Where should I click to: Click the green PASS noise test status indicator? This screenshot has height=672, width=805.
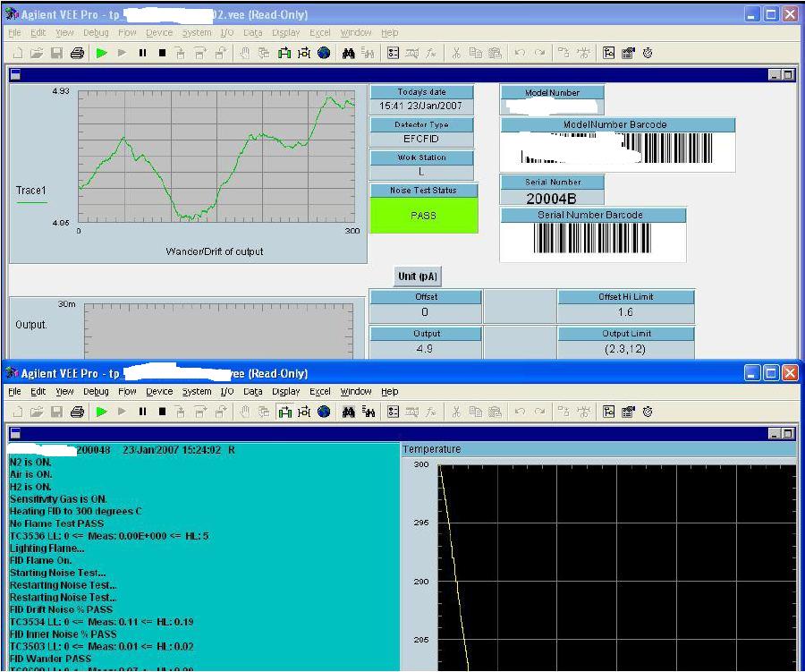(x=423, y=216)
